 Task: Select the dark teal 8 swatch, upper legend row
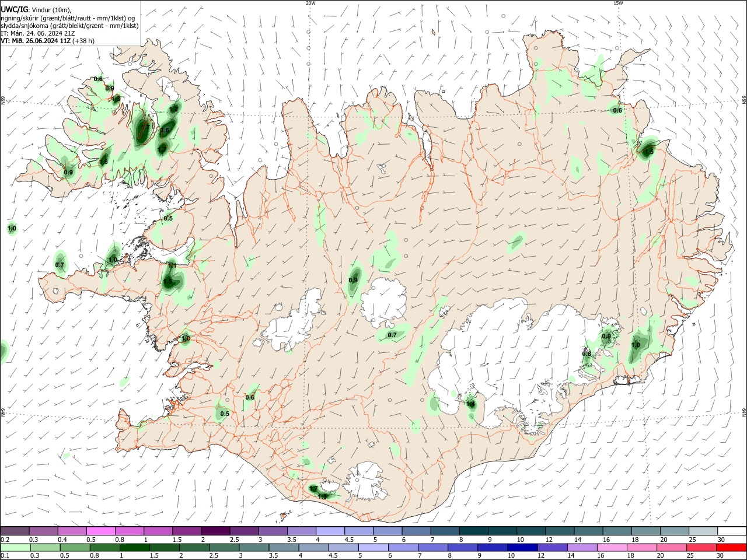(474, 531)
